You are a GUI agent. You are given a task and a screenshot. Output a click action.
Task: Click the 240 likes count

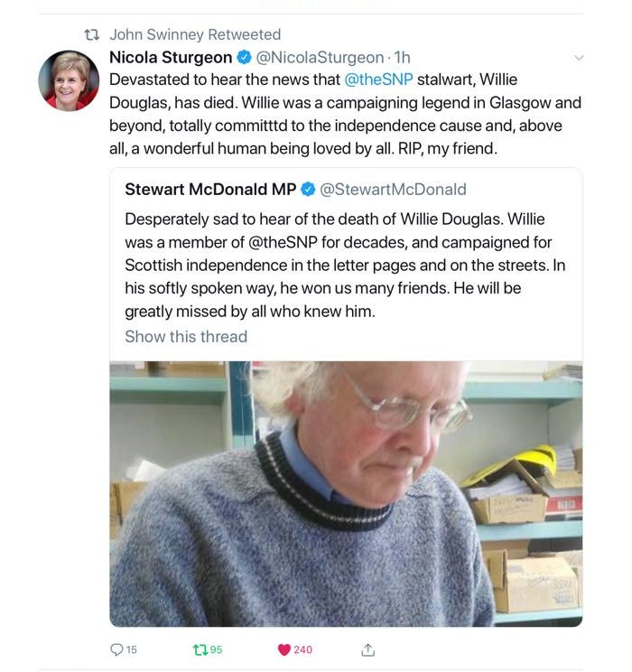302,649
